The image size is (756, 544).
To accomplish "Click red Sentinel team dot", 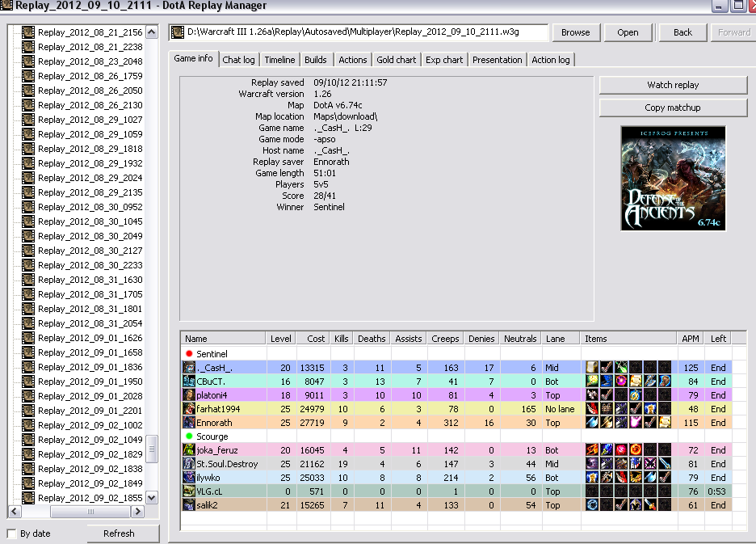I will [x=189, y=353].
